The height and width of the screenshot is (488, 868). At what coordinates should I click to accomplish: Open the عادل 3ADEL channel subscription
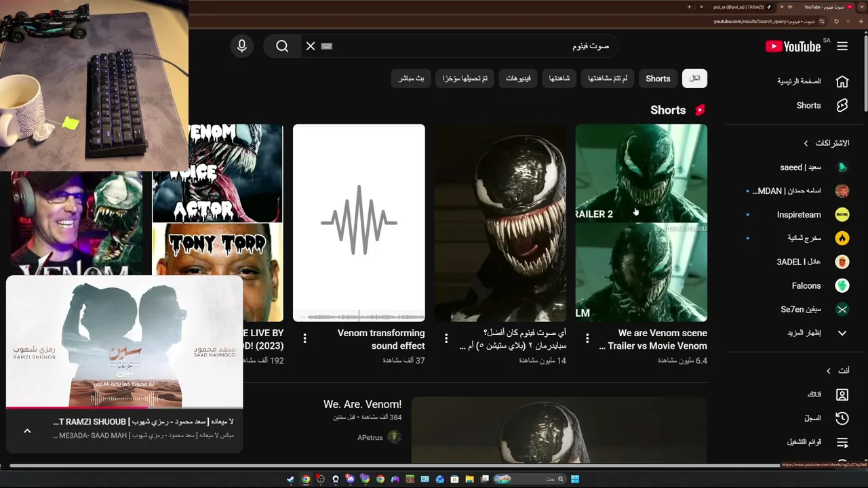(814, 262)
